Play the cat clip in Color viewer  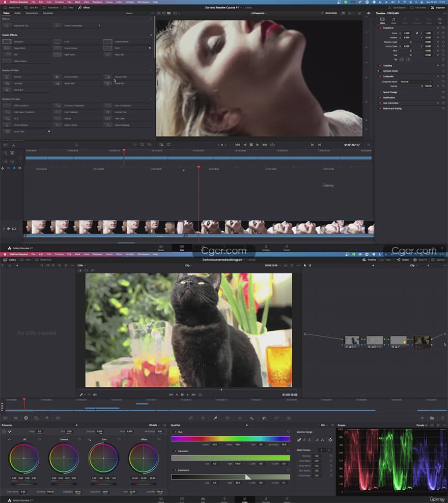[188, 394]
